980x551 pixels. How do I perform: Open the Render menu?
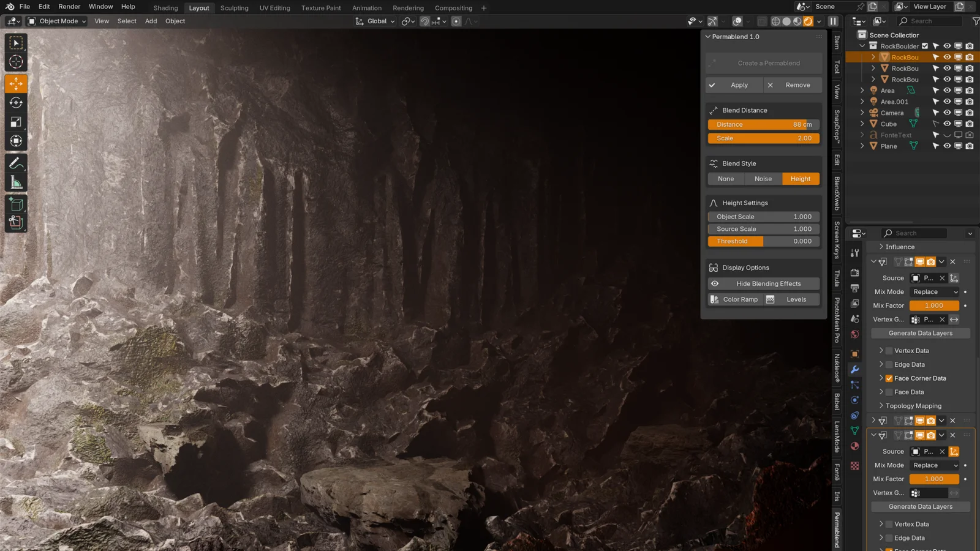click(69, 7)
